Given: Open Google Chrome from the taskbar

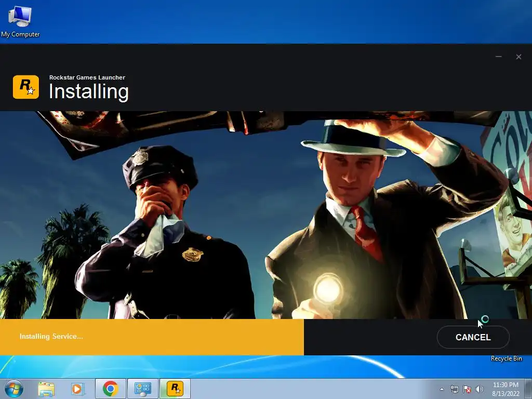Looking at the screenshot, I should (110, 389).
